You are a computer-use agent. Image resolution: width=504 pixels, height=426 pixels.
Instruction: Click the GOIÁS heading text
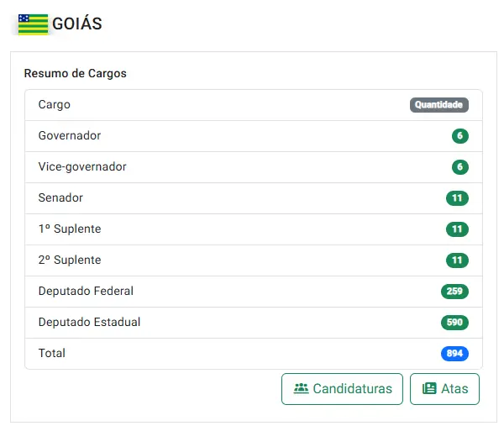77,24
